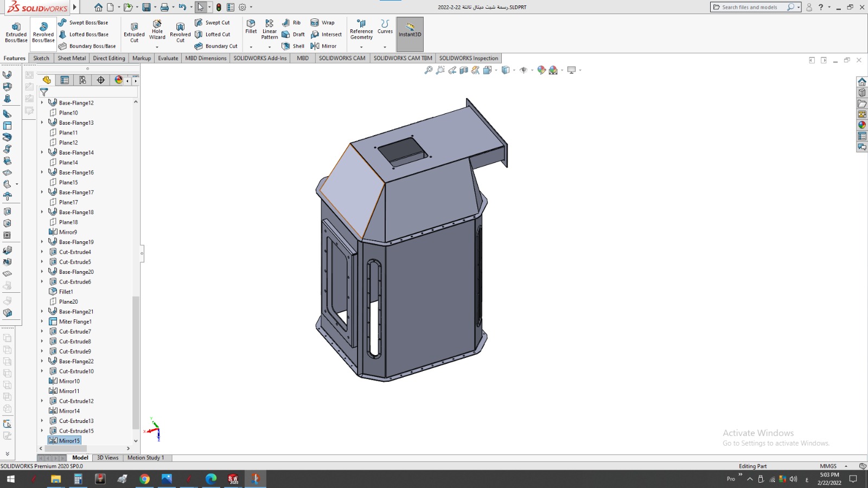Open the Hole Wizard tool
The width and height of the screenshot is (868, 488).
pyautogui.click(x=157, y=30)
